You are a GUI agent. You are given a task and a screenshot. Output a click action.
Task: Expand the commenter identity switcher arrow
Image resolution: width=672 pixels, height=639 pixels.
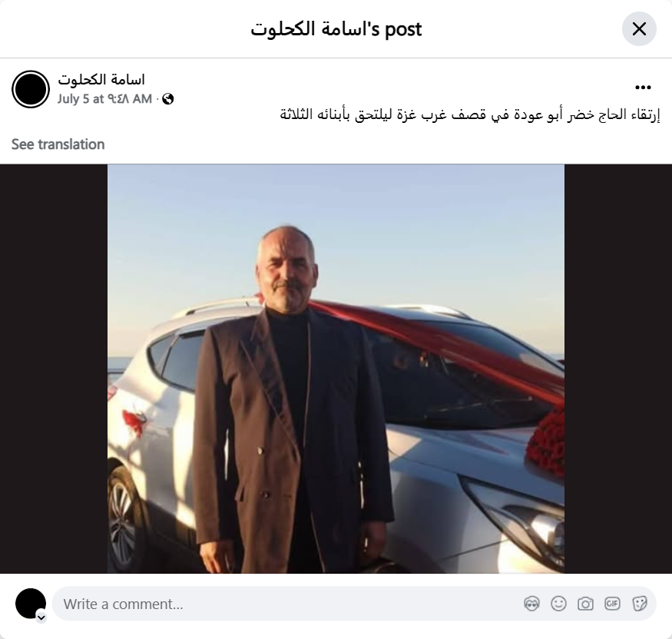[x=41, y=617]
